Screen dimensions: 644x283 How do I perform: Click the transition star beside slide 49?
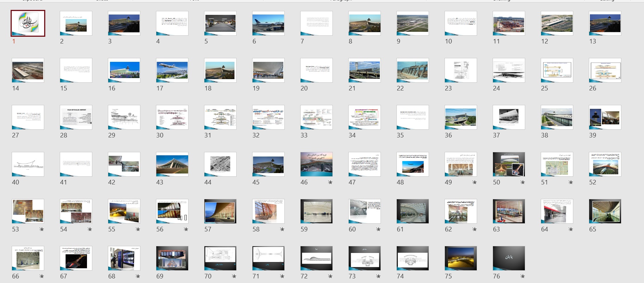[x=474, y=182]
